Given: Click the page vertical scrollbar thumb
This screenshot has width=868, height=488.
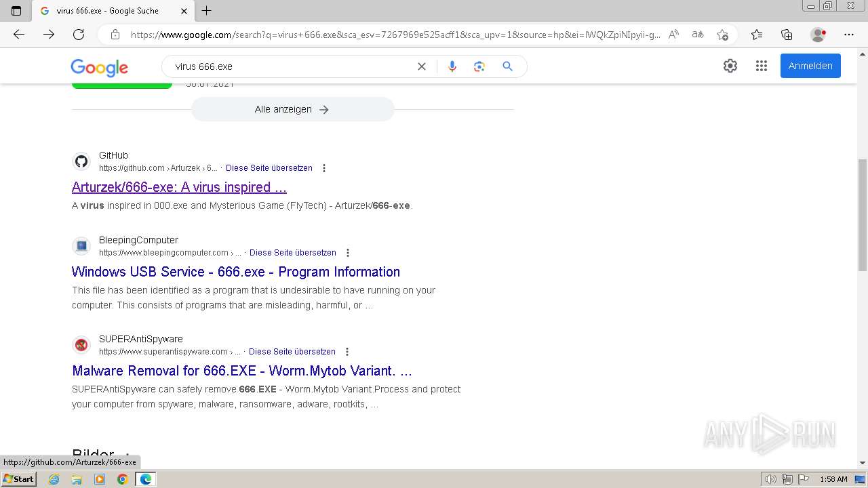Looking at the screenshot, I should (863, 215).
